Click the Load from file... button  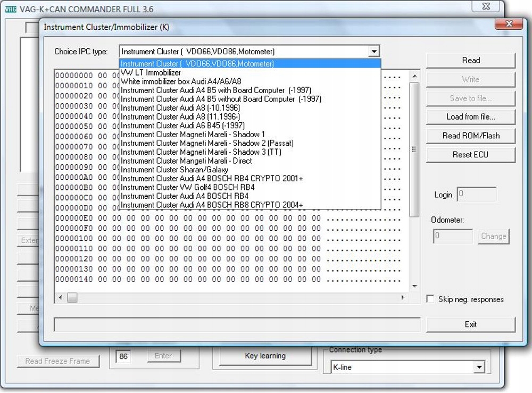point(471,117)
